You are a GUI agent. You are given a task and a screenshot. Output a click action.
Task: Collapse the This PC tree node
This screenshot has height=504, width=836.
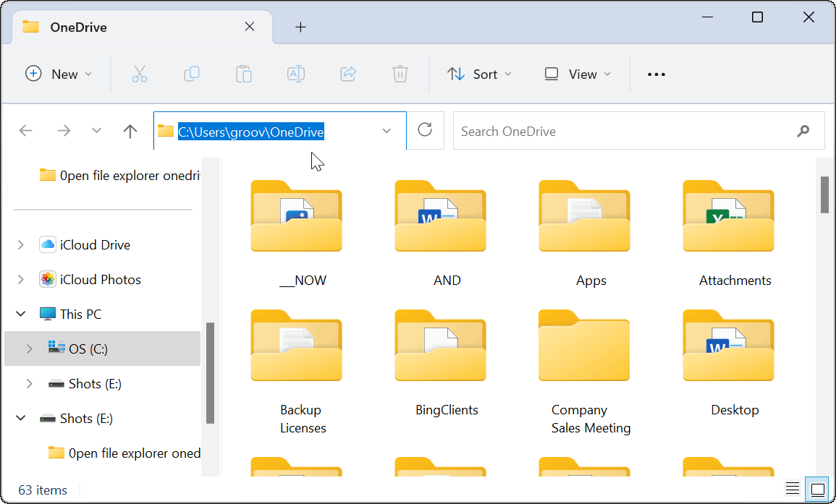pos(21,314)
